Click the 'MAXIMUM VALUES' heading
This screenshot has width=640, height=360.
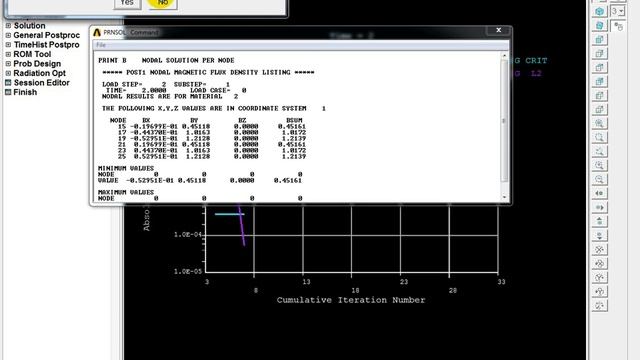(x=126, y=192)
